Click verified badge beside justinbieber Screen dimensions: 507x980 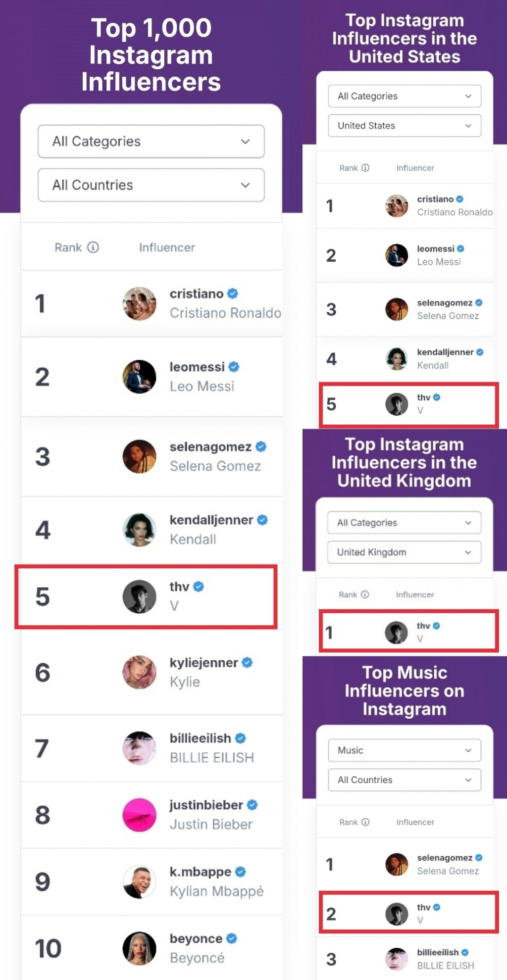pos(252,805)
